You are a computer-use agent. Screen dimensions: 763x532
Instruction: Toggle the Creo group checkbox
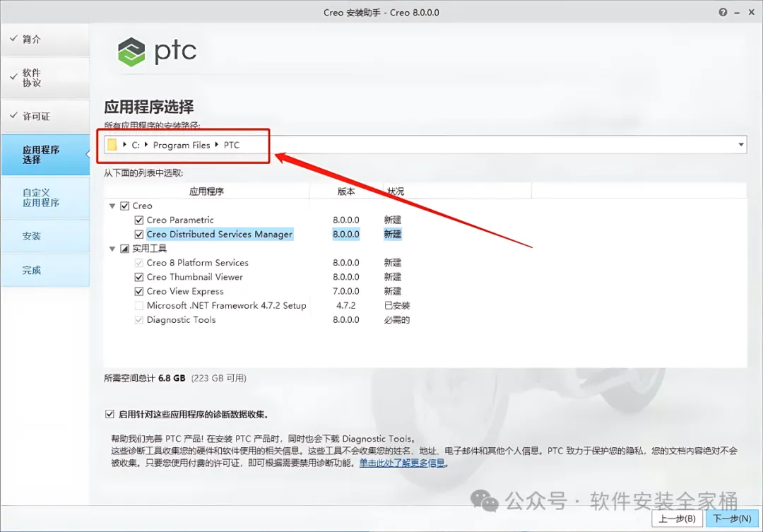(124, 206)
